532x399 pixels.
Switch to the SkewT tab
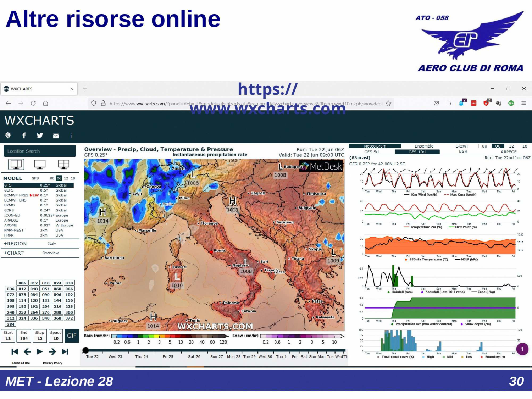click(462, 146)
